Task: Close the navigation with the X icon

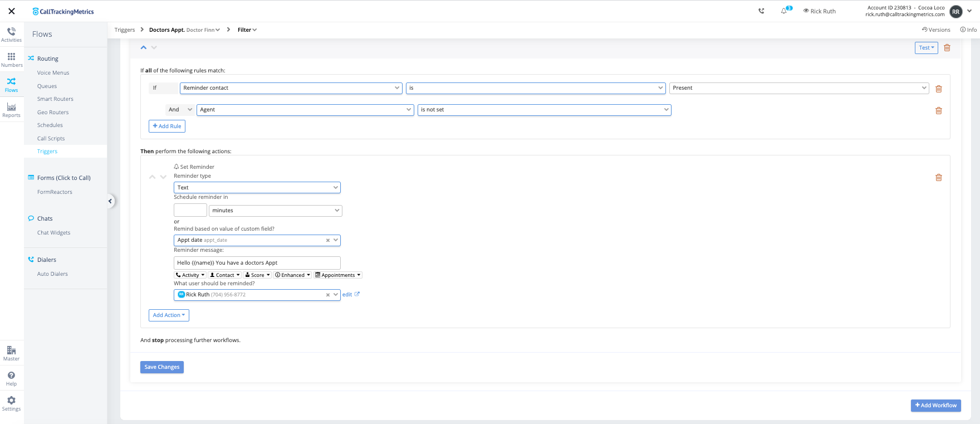Action: [11, 11]
